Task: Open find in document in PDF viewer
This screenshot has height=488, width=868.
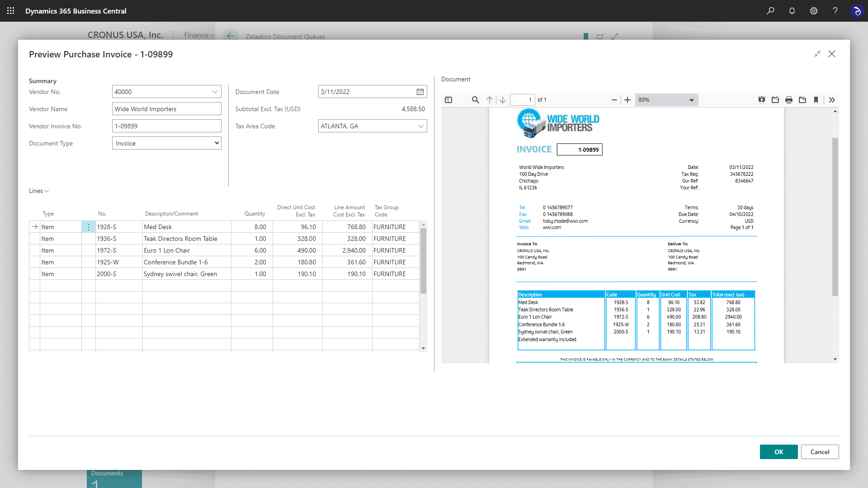Action: [476, 100]
